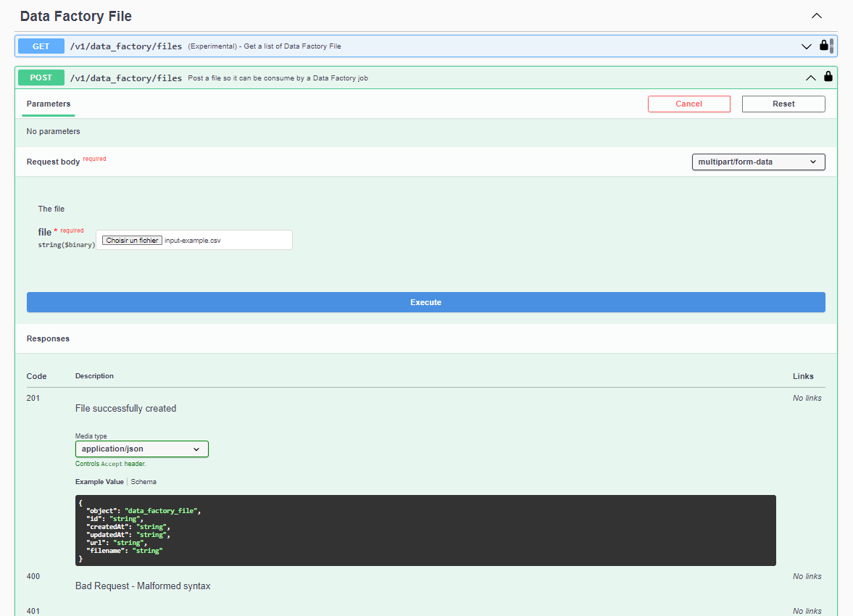The width and height of the screenshot is (853, 616).
Task: Click the POST /v1/data_factory/files path text
Action: pos(126,78)
